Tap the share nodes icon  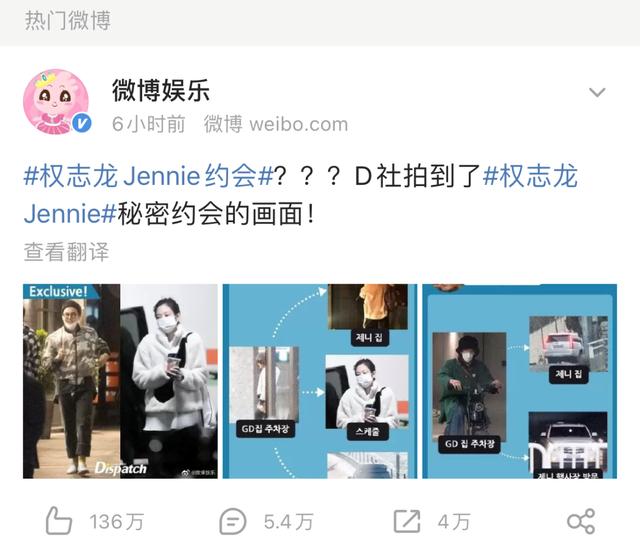(x=581, y=521)
